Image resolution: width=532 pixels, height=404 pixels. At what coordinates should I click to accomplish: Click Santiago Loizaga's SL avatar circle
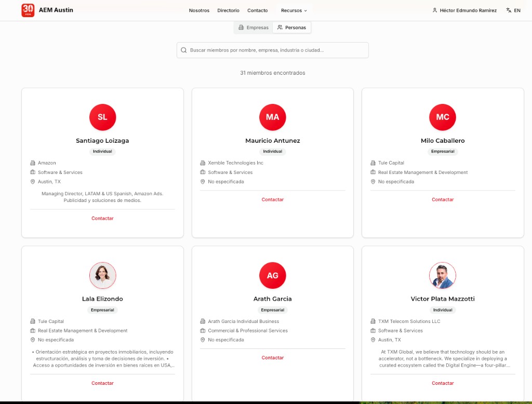click(102, 117)
